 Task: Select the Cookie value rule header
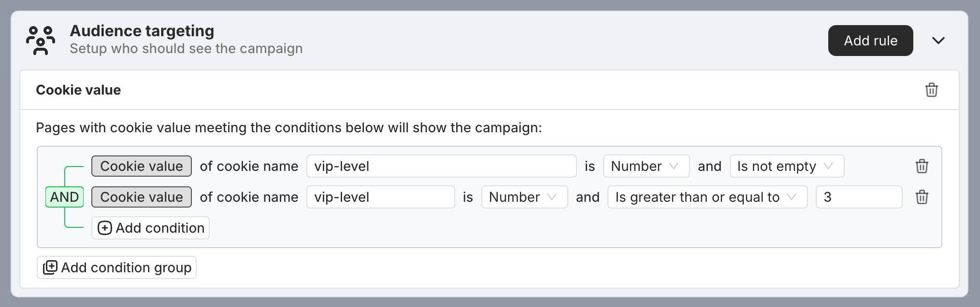pyautogui.click(x=78, y=90)
